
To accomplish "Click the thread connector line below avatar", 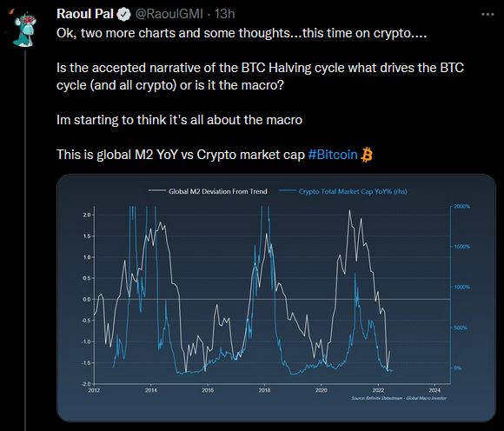I will click(25, 240).
